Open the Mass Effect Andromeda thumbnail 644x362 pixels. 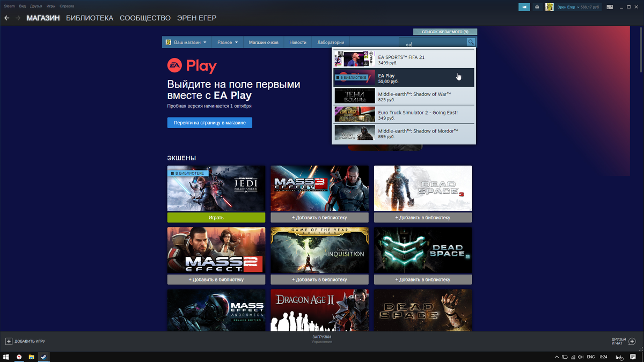(x=216, y=310)
